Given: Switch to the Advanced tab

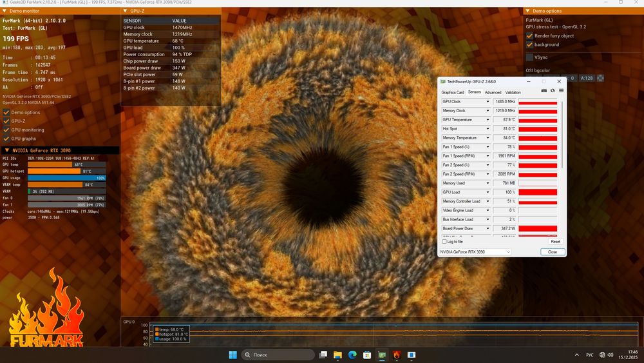Looking at the screenshot, I should click(x=493, y=92).
